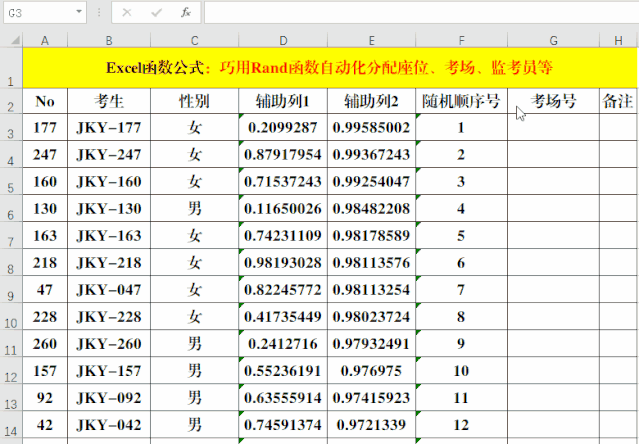Click the Enter checkmark icon in formula bar
639x444 pixels.
point(156,13)
